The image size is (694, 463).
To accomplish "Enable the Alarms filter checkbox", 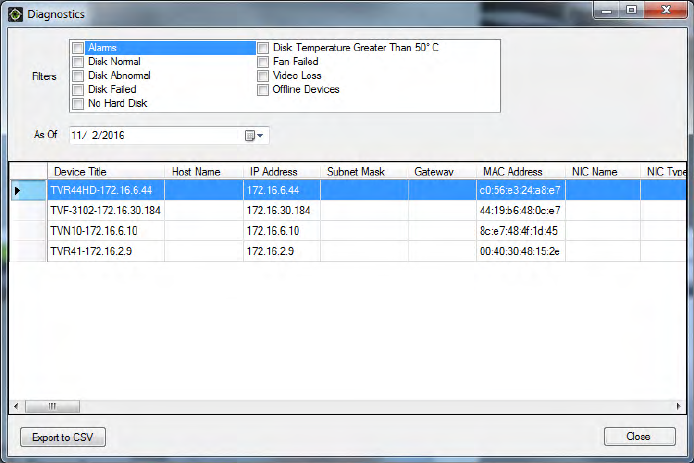I will [x=78, y=48].
